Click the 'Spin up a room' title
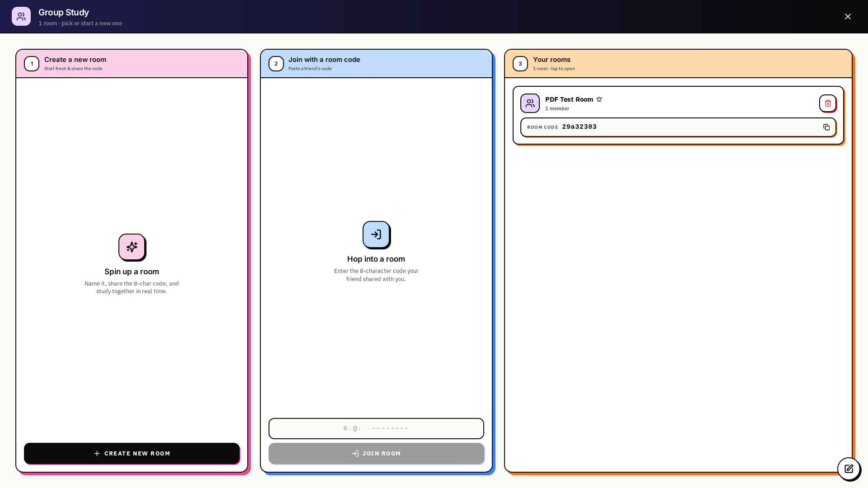Viewport: 868px width, 488px height. click(x=132, y=272)
